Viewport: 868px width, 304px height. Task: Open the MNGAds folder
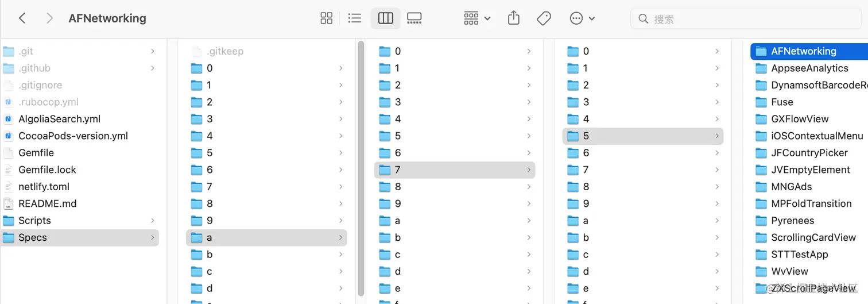[809, 187]
